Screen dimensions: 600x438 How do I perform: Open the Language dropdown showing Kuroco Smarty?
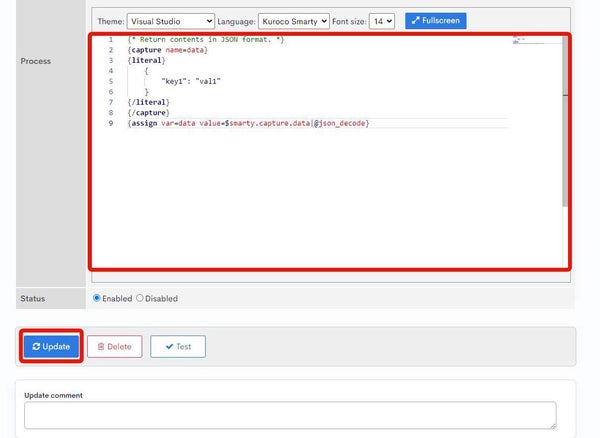click(x=293, y=21)
